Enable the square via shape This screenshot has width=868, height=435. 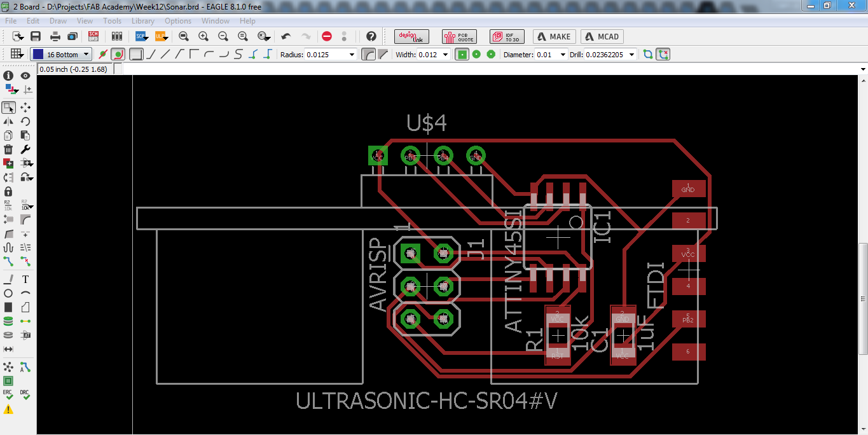coord(462,54)
